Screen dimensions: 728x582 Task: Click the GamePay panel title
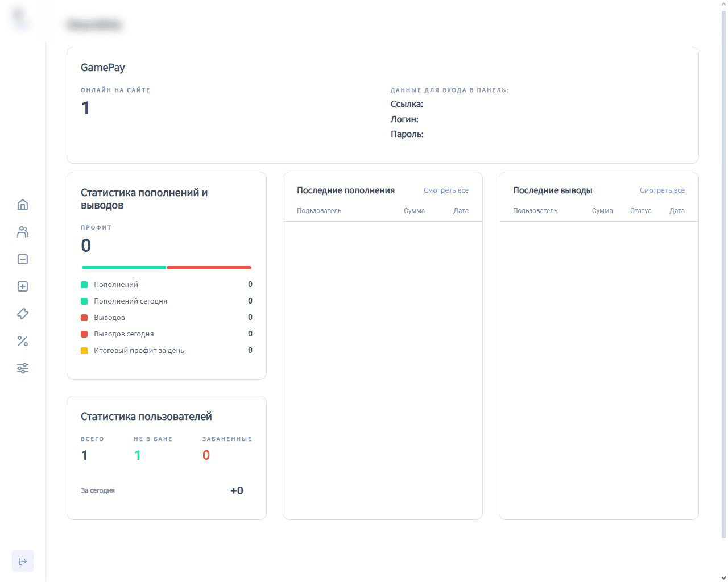[x=103, y=68]
